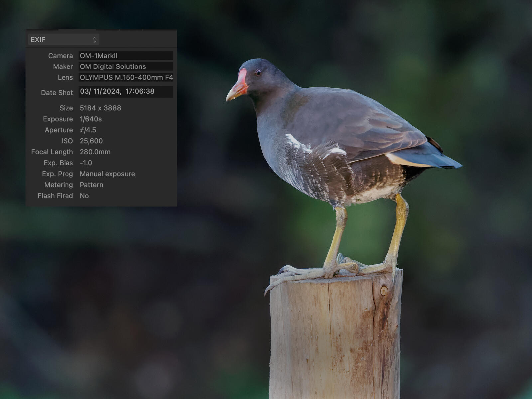The image size is (532, 399).
Task: Select the Manual exposure program value
Action: pyautogui.click(x=107, y=174)
